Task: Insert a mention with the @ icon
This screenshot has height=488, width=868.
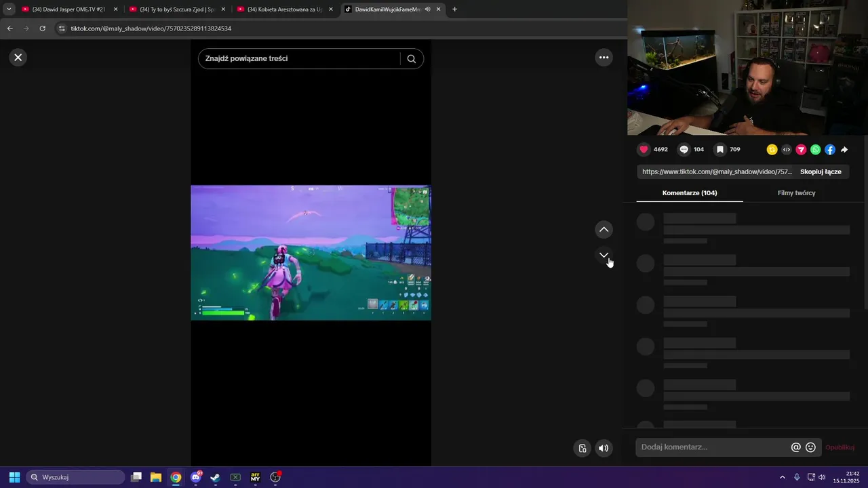Action: [796, 447]
